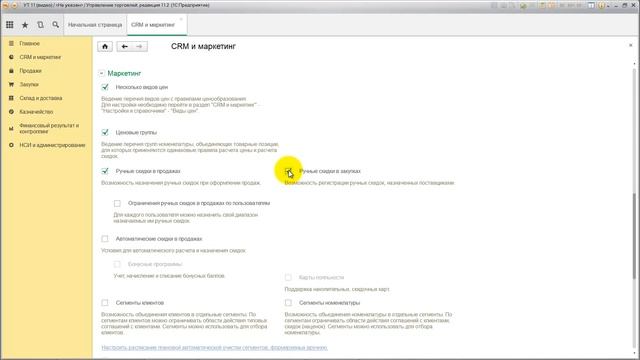The height and width of the screenshot is (360, 640).
Task: Open the history clipboard icon in toolbar
Action: point(40,25)
